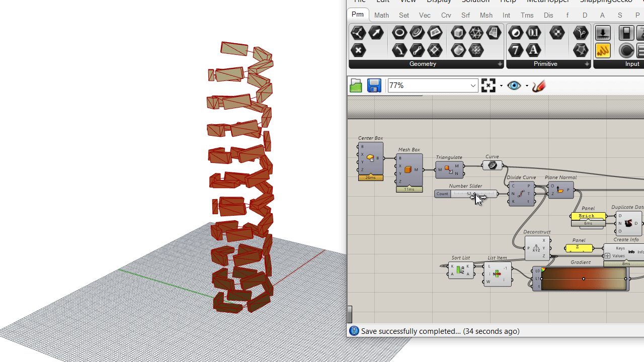Click the Create Info Values input
This screenshot has width=644, height=362.
tap(617, 256)
